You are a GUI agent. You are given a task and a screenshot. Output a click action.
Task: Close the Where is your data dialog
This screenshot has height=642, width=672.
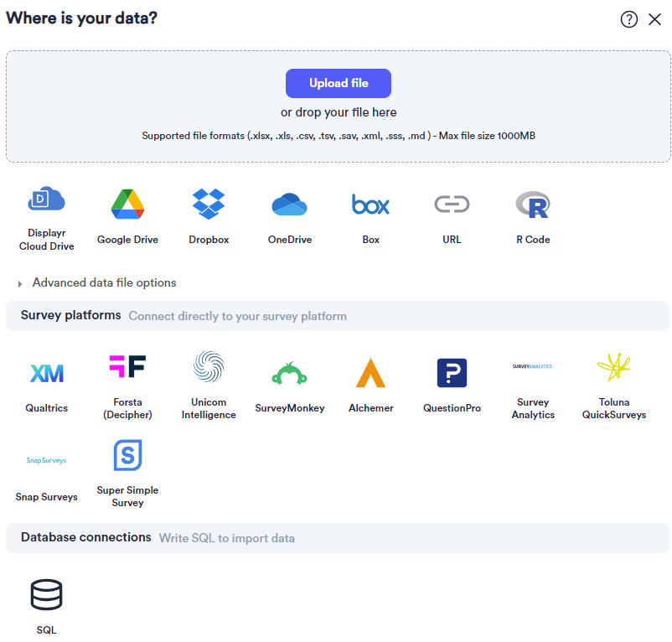click(x=654, y=19)
